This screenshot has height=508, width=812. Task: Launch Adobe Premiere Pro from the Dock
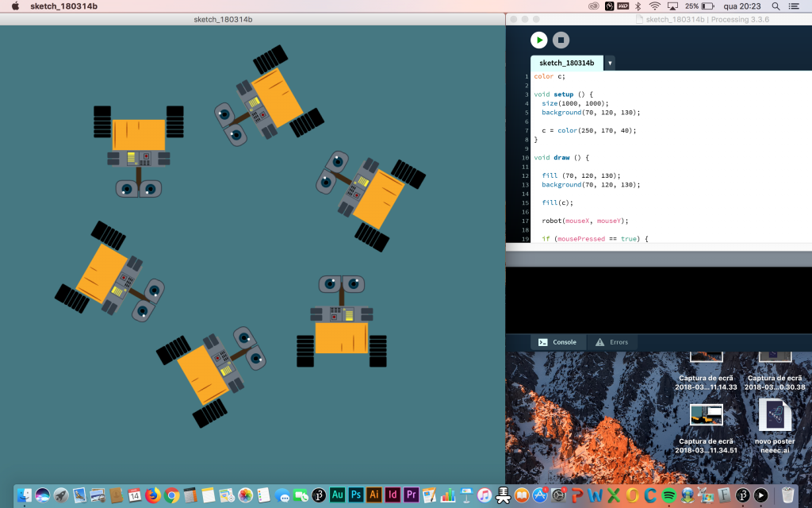[412, 495]
